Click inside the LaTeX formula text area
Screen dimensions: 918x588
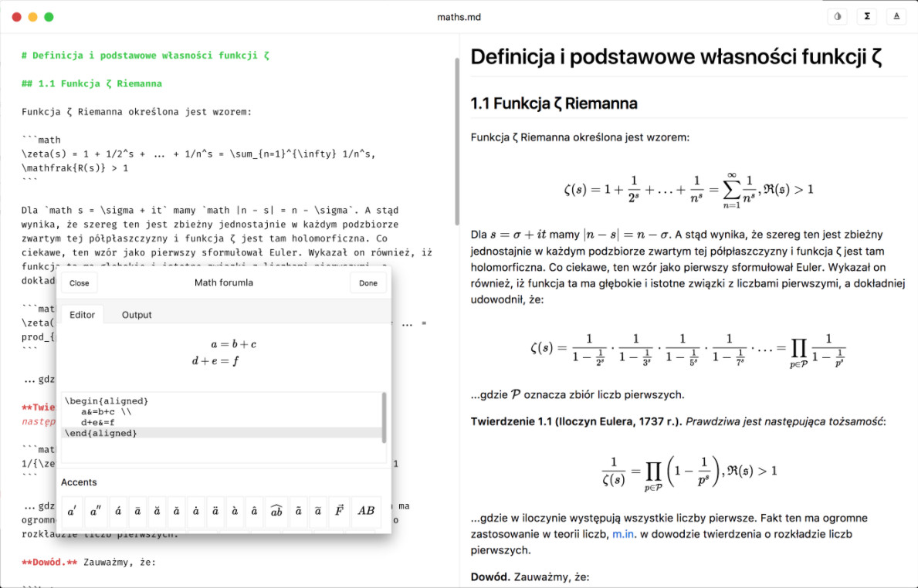coord(223,427)
